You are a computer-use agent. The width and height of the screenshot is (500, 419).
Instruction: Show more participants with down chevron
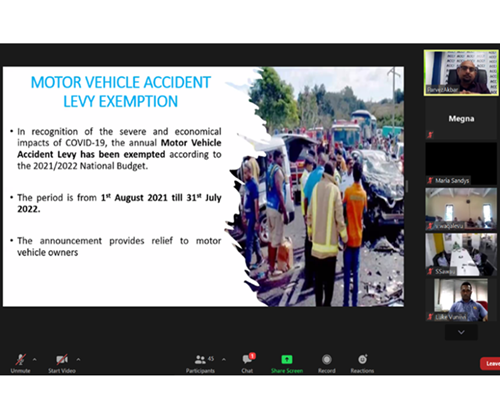pyautogui.click(x=461, y=332)
